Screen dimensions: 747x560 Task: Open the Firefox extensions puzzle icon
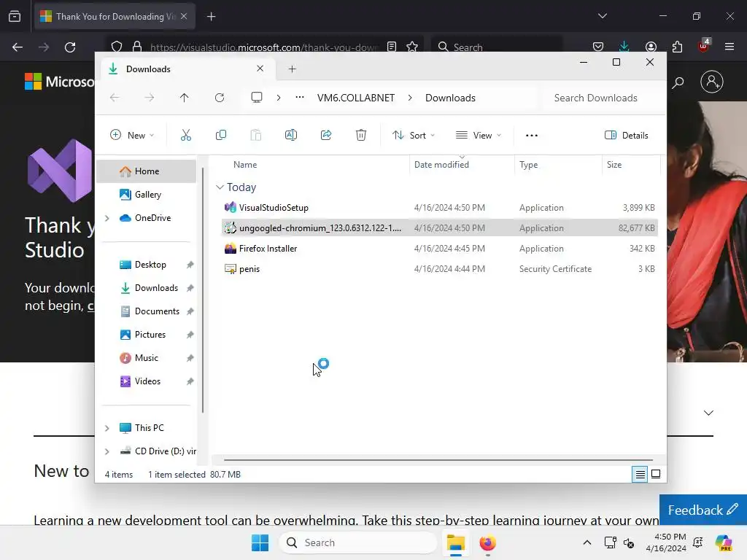(x=677, y=46)
